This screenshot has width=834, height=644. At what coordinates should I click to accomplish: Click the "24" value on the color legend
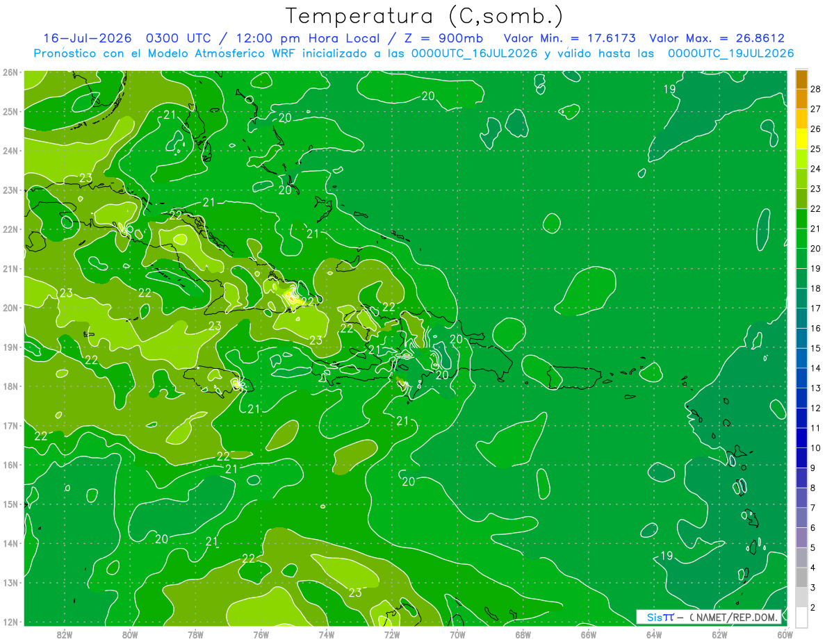tap(817, 169)
